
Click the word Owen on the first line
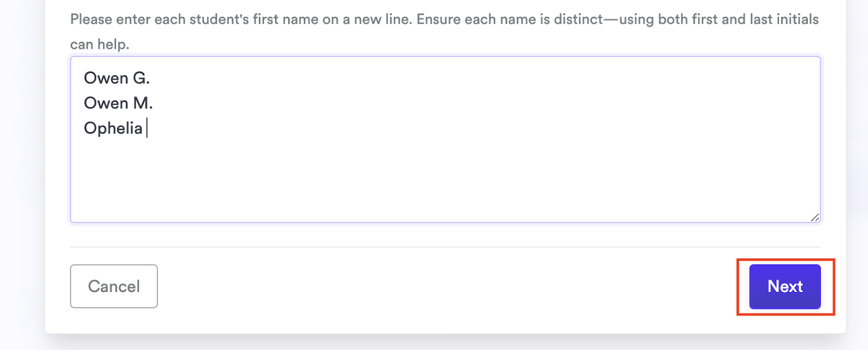point(106,79)
